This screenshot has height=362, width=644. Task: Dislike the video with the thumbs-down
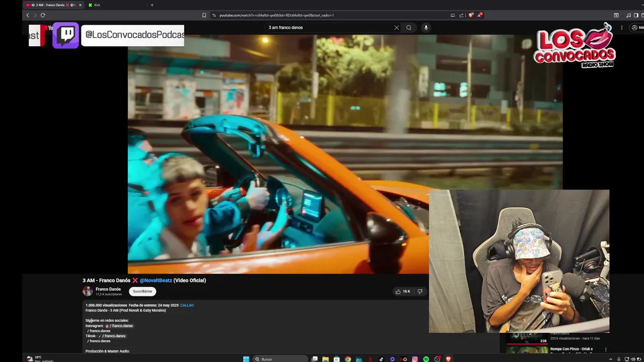420,291
